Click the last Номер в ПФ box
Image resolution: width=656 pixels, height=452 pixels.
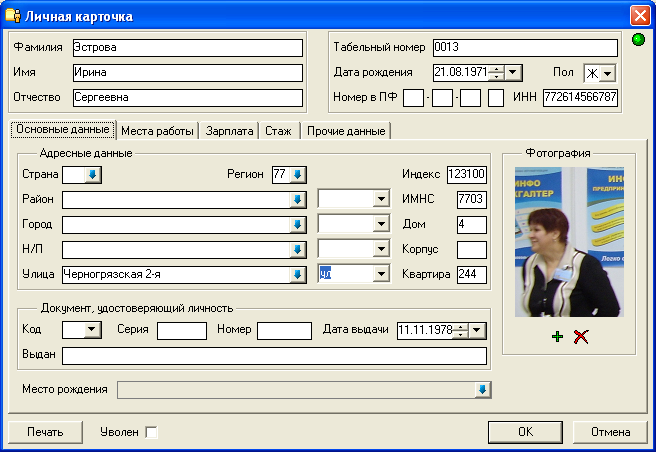[x=496, y=98]
